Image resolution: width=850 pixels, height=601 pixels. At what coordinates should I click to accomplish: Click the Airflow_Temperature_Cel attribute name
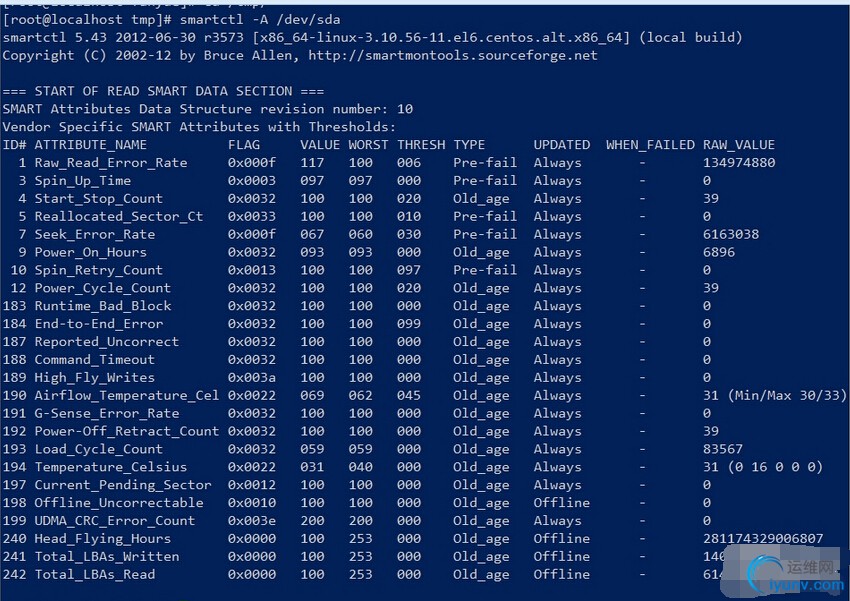click(126, 395)
